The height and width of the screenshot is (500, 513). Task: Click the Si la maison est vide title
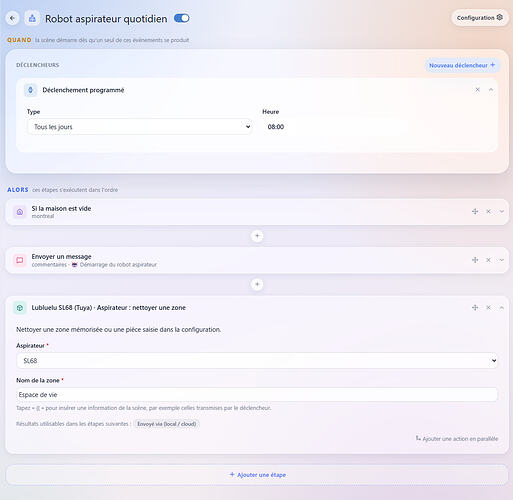(61, 208)
